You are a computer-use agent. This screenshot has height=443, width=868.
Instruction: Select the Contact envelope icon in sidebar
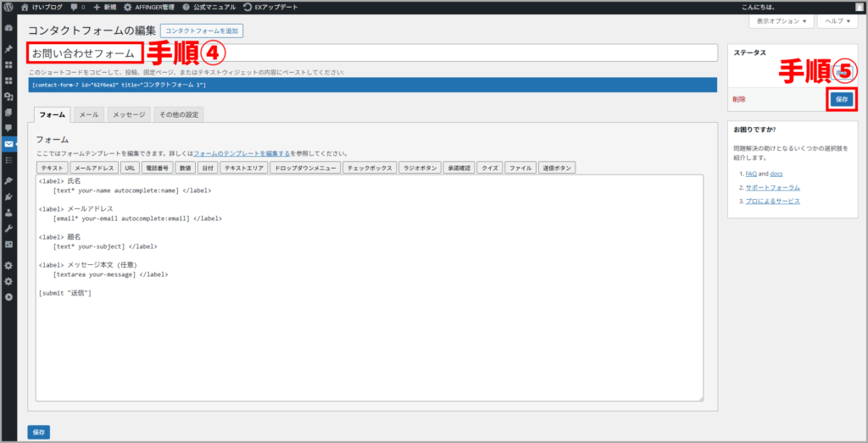(8, 144)
